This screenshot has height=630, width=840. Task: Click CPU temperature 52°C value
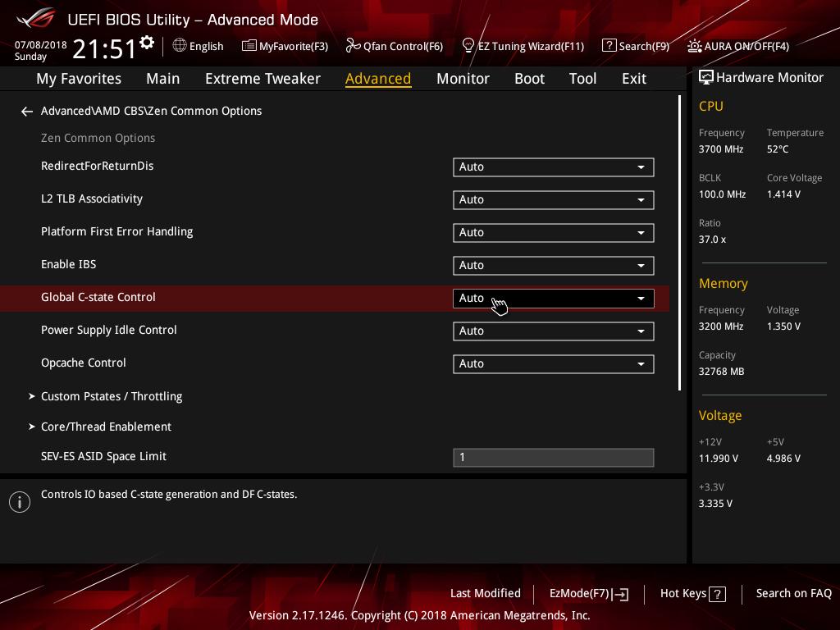pos(778,149)
